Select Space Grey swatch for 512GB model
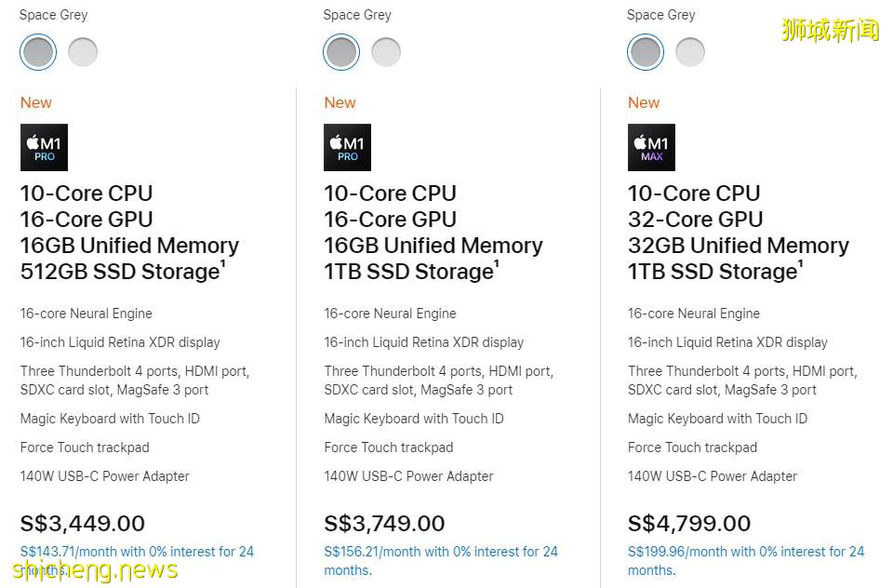Viewport: 893px width, 588px height. click(x=38, y=52)
